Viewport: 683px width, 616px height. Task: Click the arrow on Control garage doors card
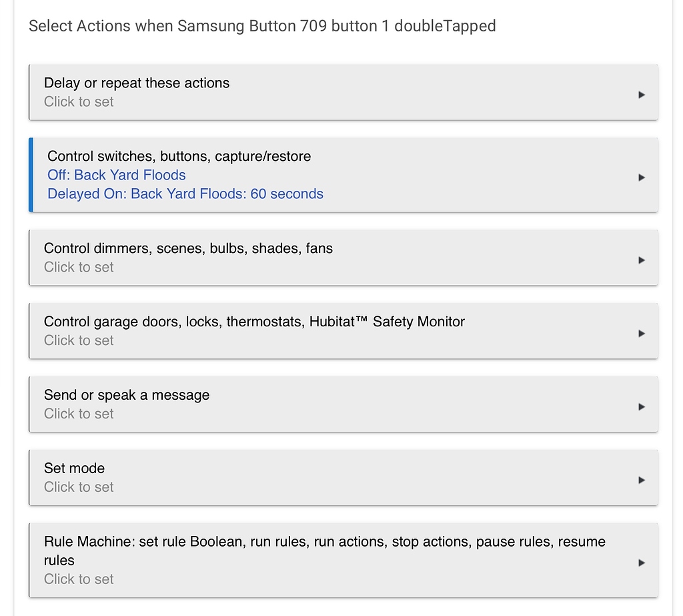tap(641, 333)
